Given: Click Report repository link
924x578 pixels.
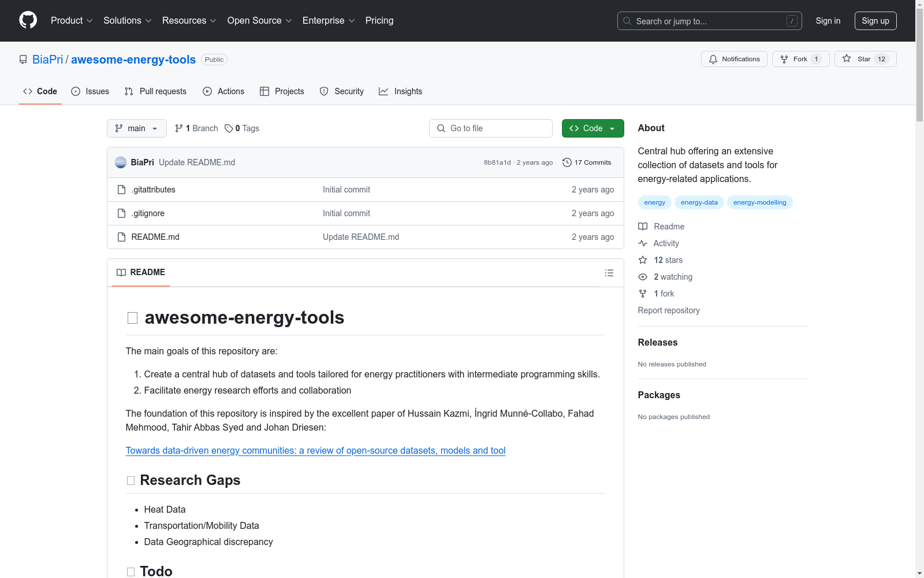Looking at the screenshot, I should tap(669, 310).
